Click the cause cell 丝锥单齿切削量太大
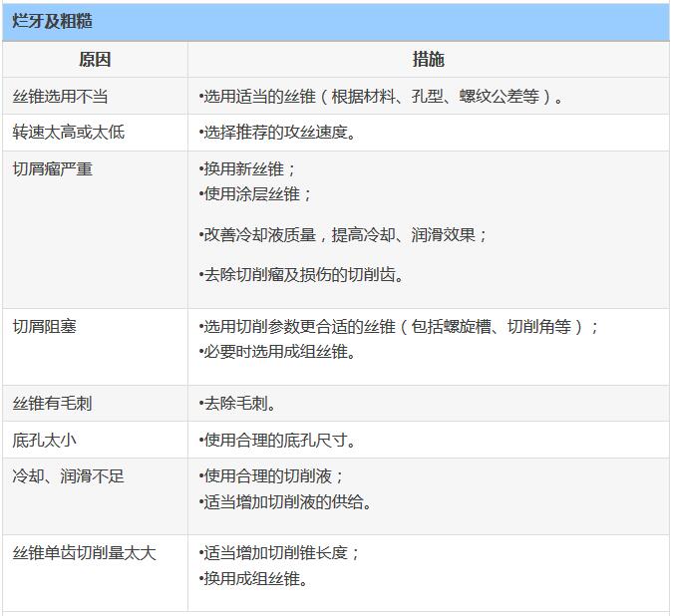This screenshot has height=616, width=675. tap(85, 553)
